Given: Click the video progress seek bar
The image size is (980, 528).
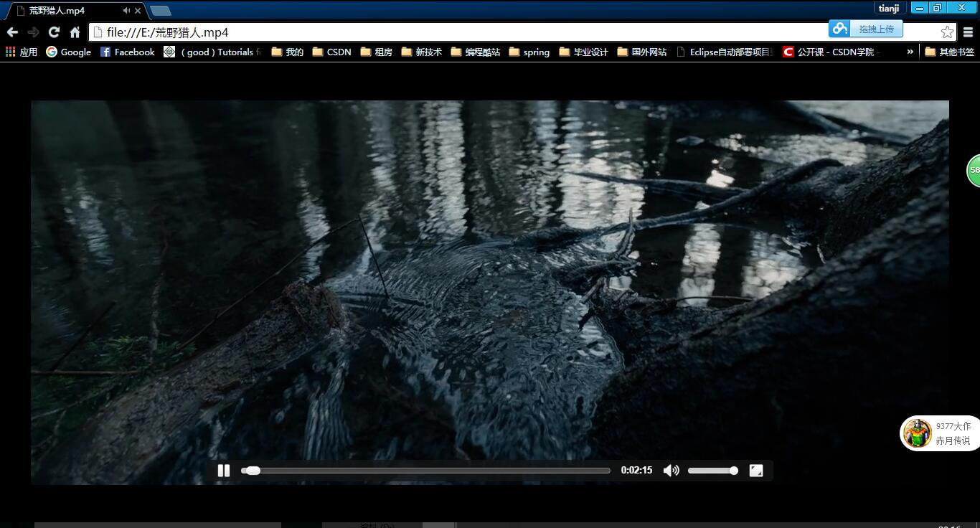Looking at the screenshot, I should pyautogui.click(x=425, y=471).
